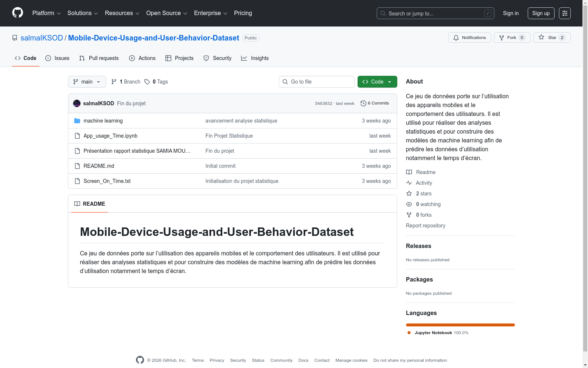
Task: Click the Star count badge showing 2
Action: click(x=562, y=38)
